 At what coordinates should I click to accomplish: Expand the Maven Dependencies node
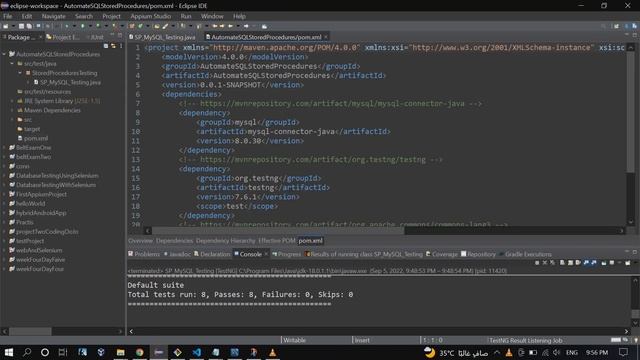pyautogui.click(x=12, y=110)
